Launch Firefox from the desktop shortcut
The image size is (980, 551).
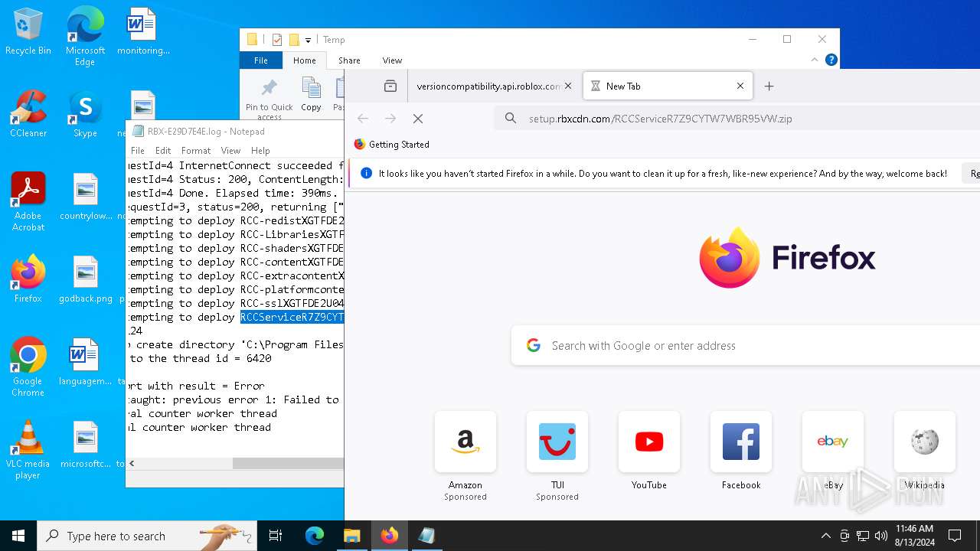pos(28,279)
